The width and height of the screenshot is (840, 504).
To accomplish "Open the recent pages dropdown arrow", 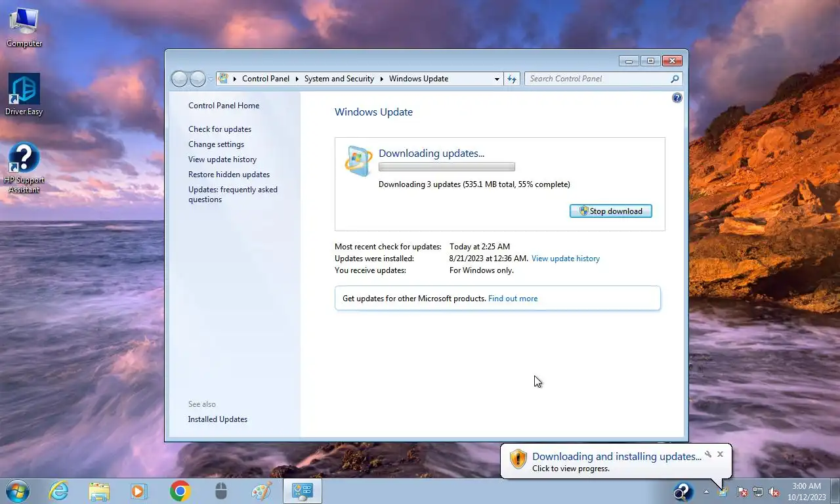I will (x=211, y=79).
